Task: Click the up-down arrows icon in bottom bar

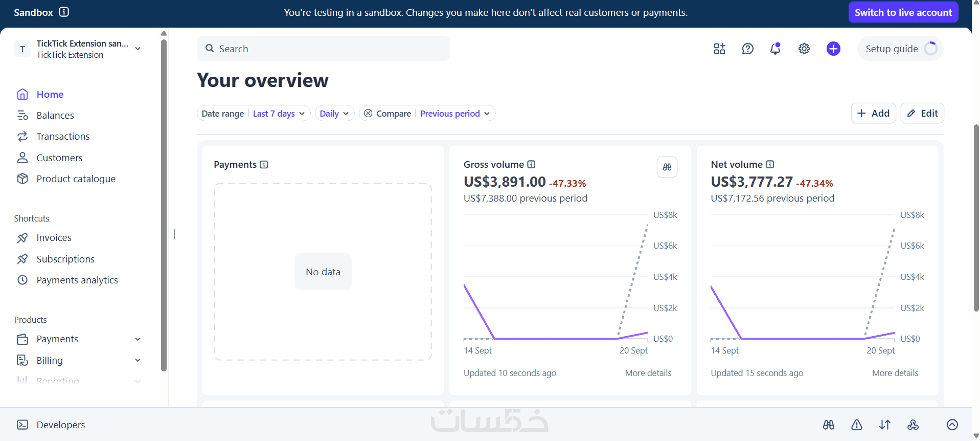Action: [x=885, y=425]
